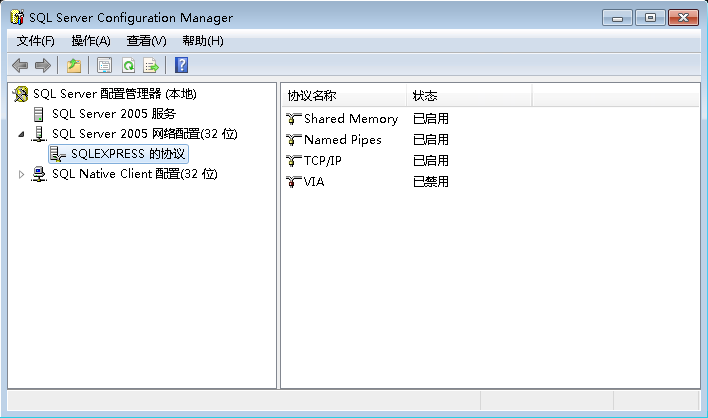Sort by 状态 column header

click(470, 96)
